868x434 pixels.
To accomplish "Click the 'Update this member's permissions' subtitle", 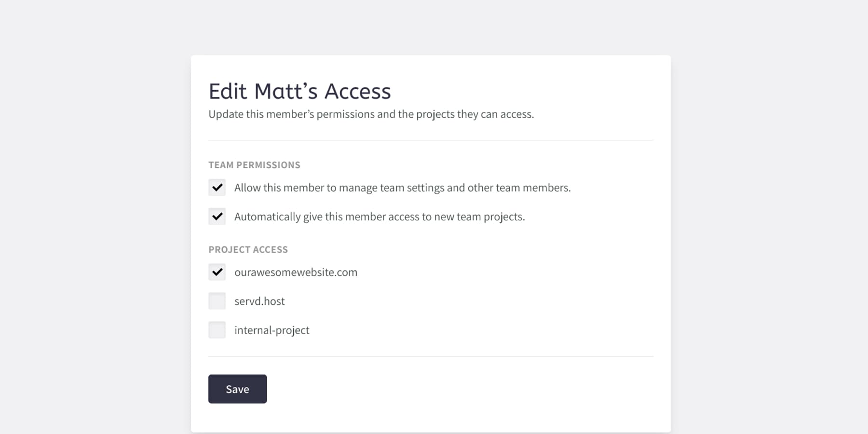I will point(371,114).
